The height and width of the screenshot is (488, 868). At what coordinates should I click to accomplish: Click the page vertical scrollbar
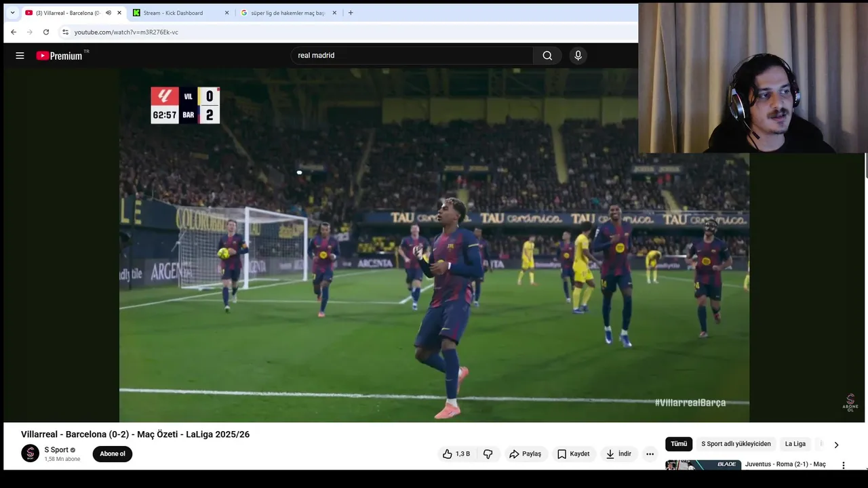(866, 166)
